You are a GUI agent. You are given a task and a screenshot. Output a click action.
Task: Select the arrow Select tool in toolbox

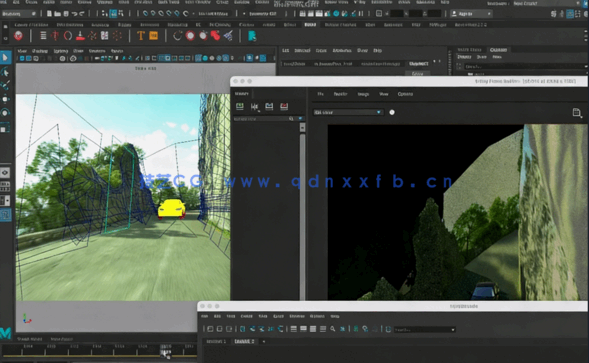(5, 57)
